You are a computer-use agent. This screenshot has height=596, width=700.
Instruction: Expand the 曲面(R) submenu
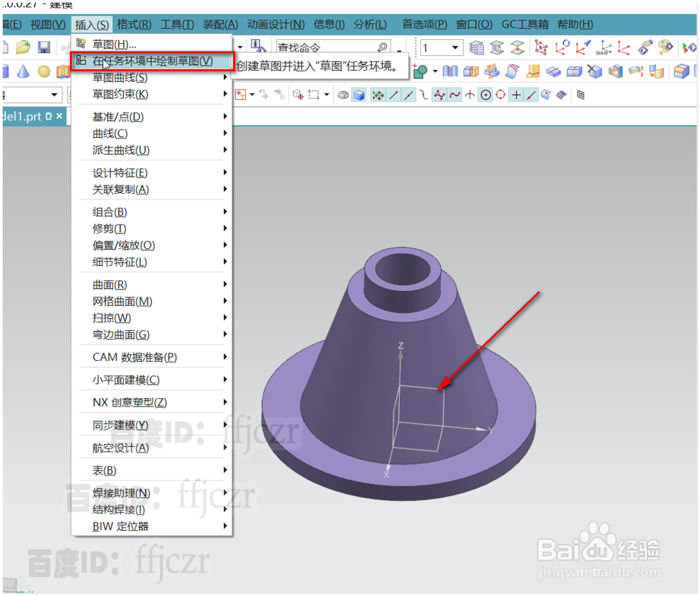click(152, 285)
